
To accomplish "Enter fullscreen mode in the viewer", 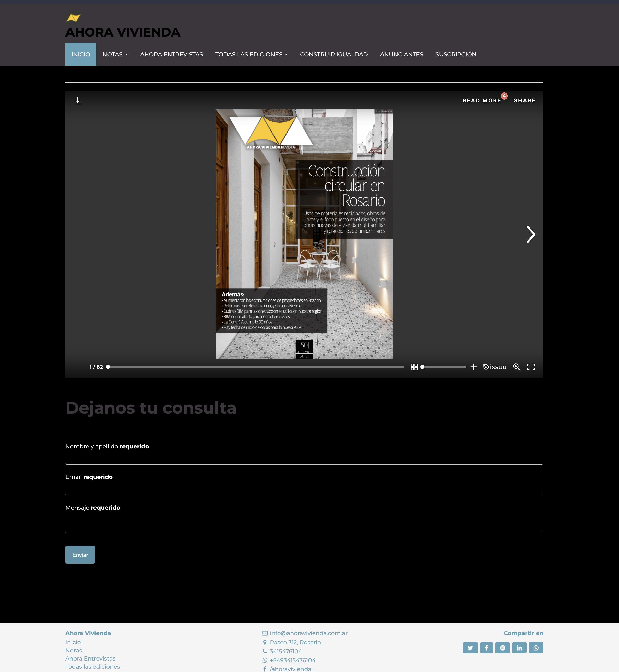I will [x=531, y=367].
